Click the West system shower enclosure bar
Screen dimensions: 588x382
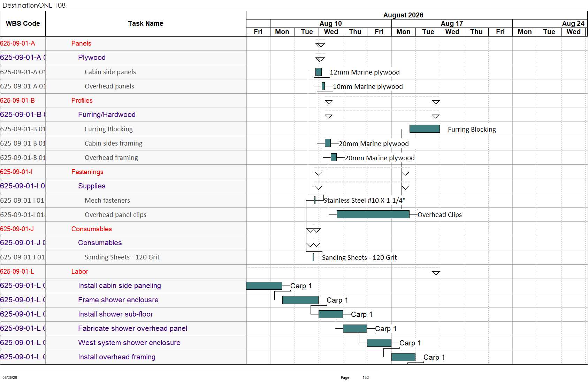[379, 343]
